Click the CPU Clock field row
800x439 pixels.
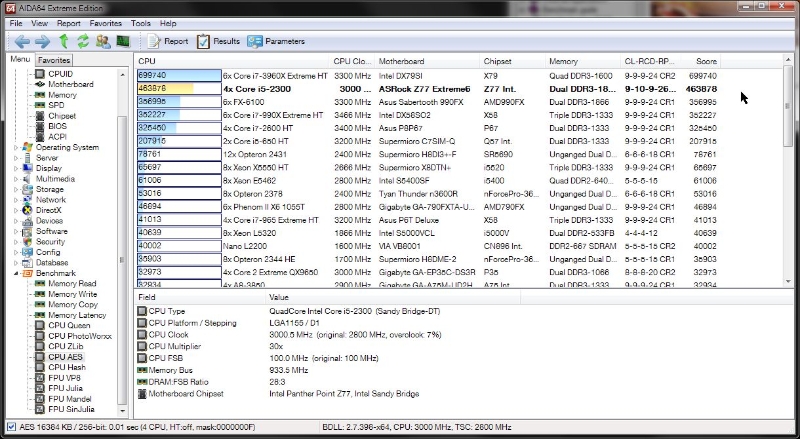click(327, 335)
